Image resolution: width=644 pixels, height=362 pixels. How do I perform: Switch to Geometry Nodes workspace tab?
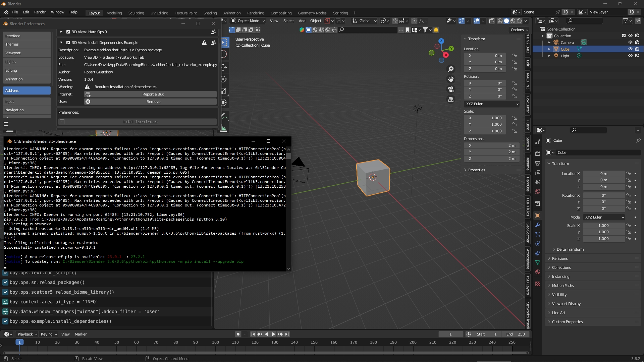(x=312, y=13)
